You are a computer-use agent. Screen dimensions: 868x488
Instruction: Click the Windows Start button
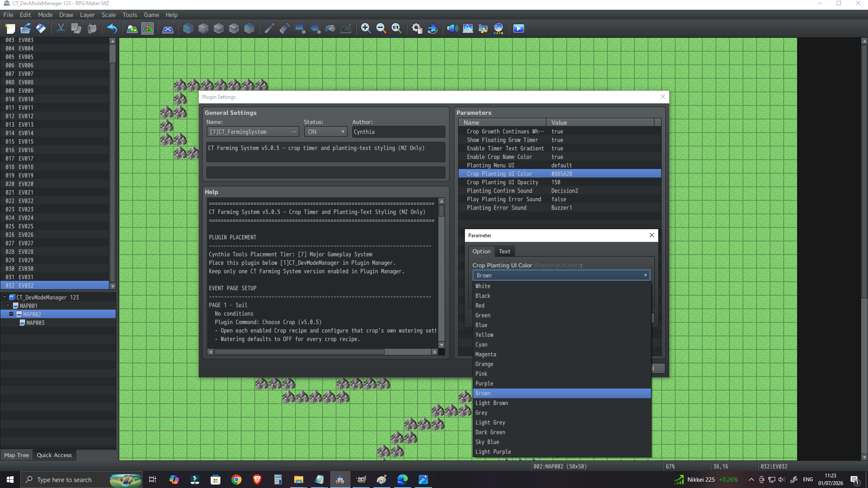pos(10,480)
